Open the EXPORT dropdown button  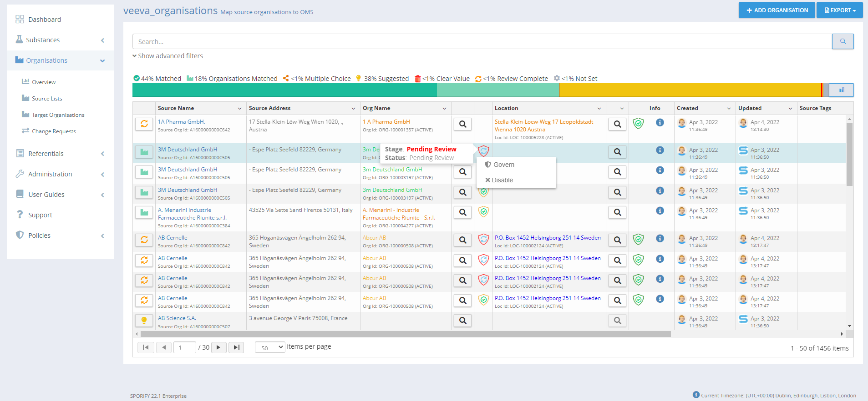point(839,10)
